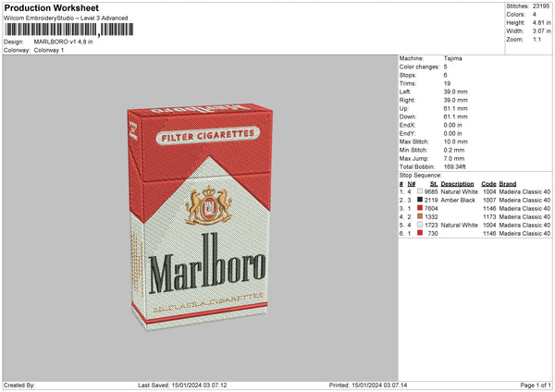Image resolution: width=555 pixels, height=392 pixels.
Task: Click the Trims value '19'
Action: (x=447, y=83)
